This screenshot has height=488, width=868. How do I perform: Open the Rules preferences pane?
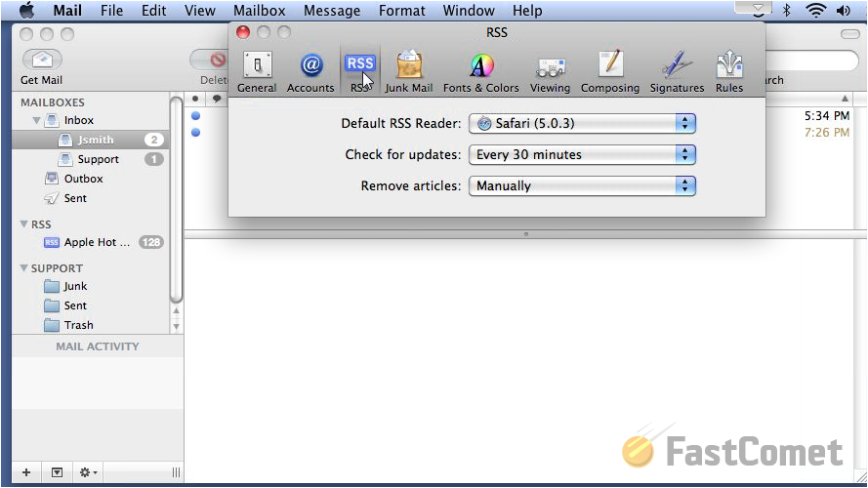tap(729, 72)
